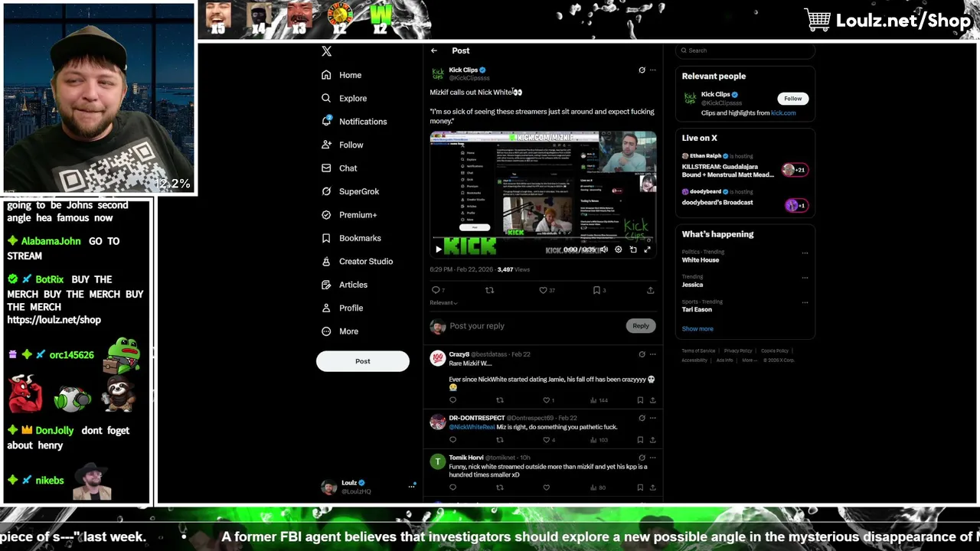The width and height of the screenshot is (980, 551).
Task: Toggle picture-in-picture on video
Action: pyautogui.click(x=633, y=249)
